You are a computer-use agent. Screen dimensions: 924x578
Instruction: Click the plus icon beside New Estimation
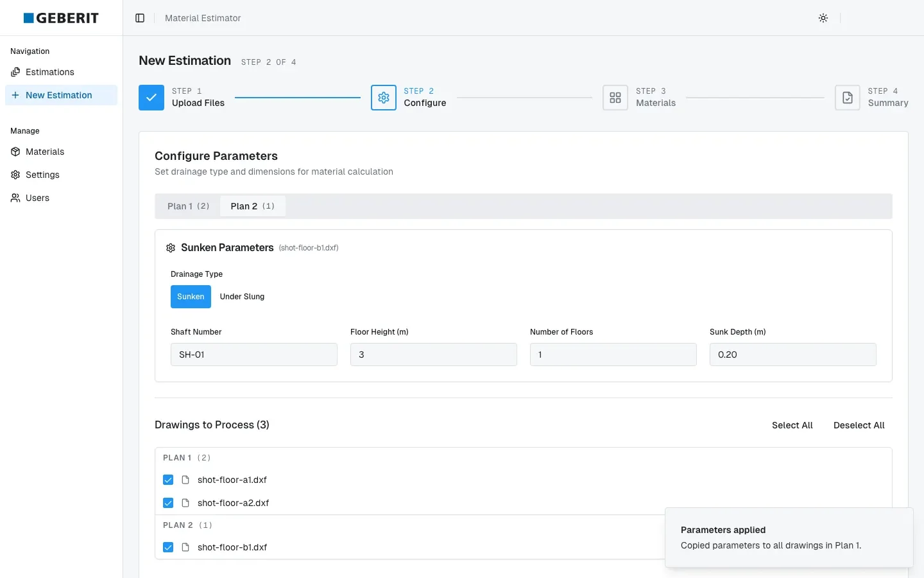pyautogui.click(x=15, y=95)
